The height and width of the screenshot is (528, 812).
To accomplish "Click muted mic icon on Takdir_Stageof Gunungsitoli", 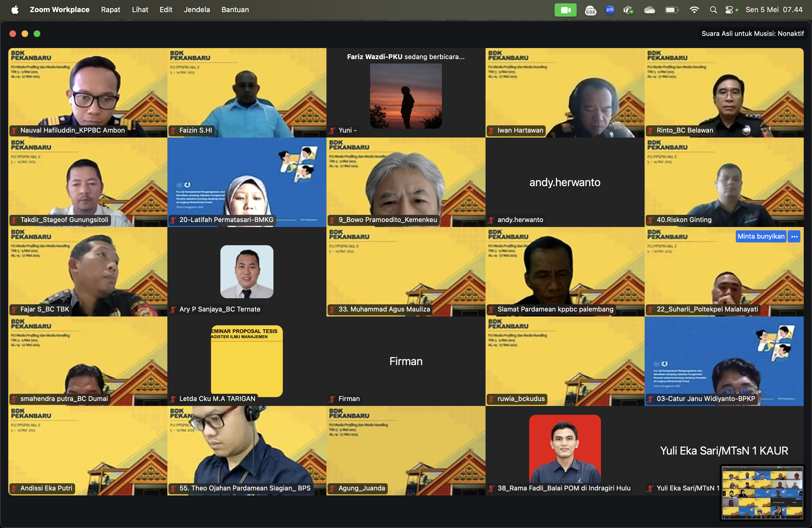I will pos(14,220).
